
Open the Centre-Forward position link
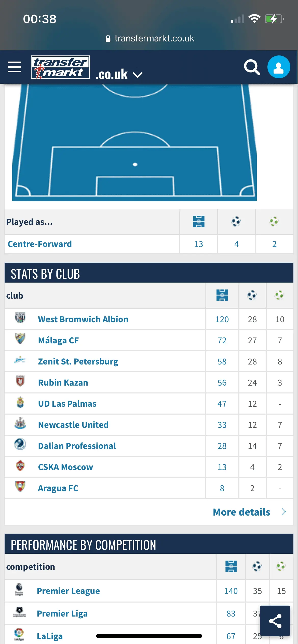click(40, 244)
